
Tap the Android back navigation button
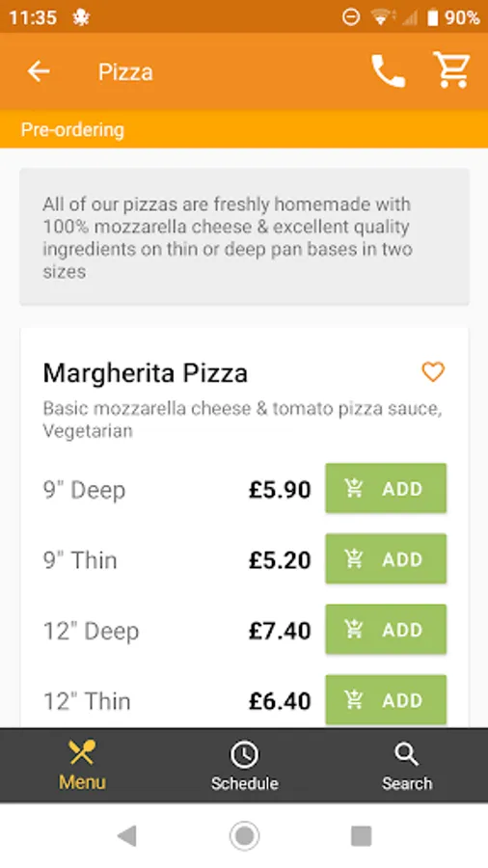pos(126,835)
